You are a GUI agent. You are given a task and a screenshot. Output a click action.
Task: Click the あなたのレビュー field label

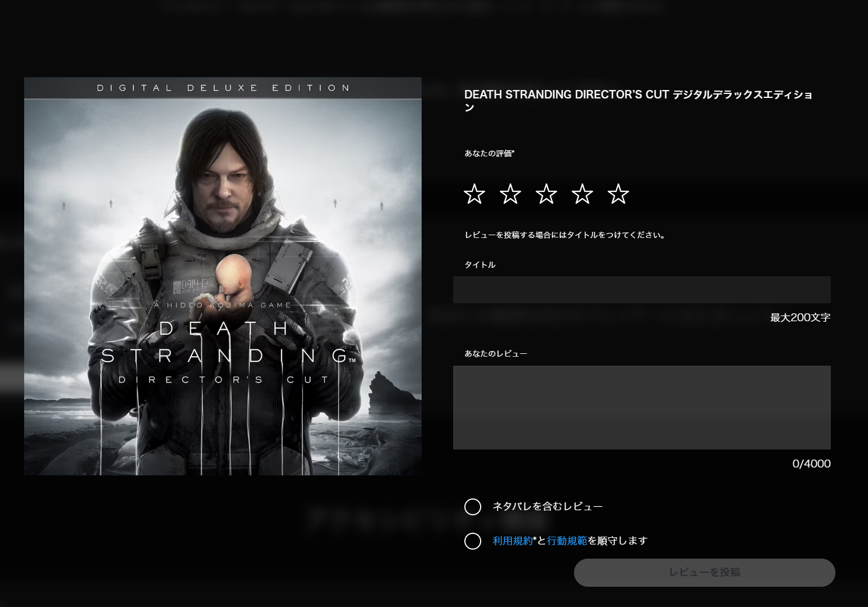(495, 354)
